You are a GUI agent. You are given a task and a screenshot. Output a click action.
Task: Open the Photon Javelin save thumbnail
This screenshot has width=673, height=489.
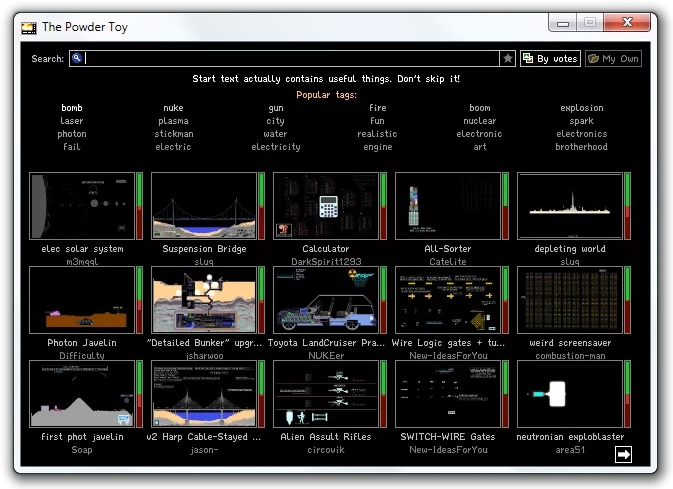(x=82, y=299)
